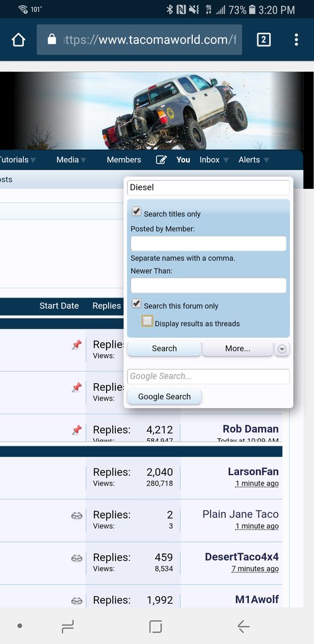Uncheck the Search titles only checkbox
The height and width of the screenshot is (644, 314).
coord(136,212)
